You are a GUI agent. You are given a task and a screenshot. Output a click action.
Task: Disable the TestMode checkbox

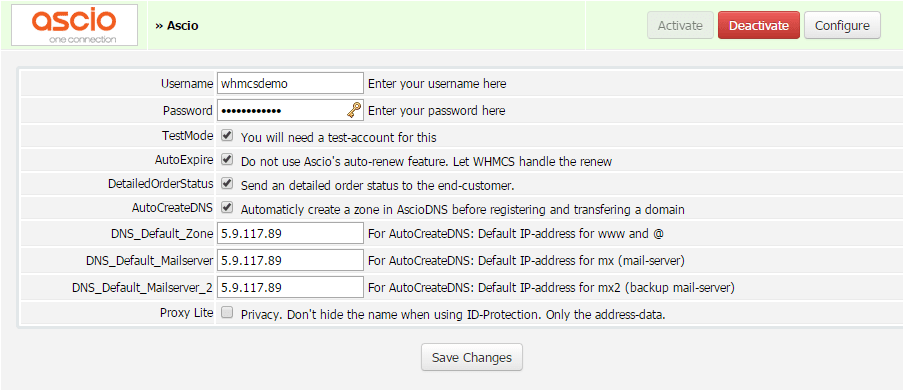[x=227, y=136]
